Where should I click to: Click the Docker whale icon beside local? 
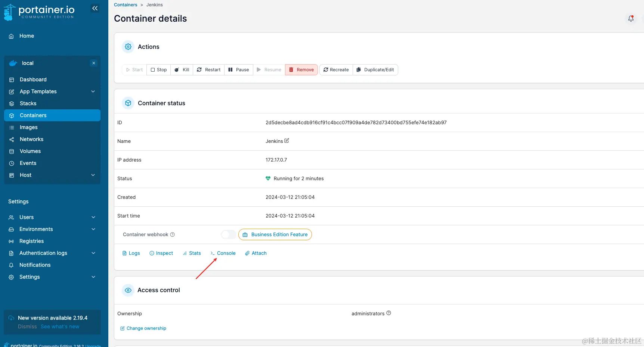tap(13, 63)
